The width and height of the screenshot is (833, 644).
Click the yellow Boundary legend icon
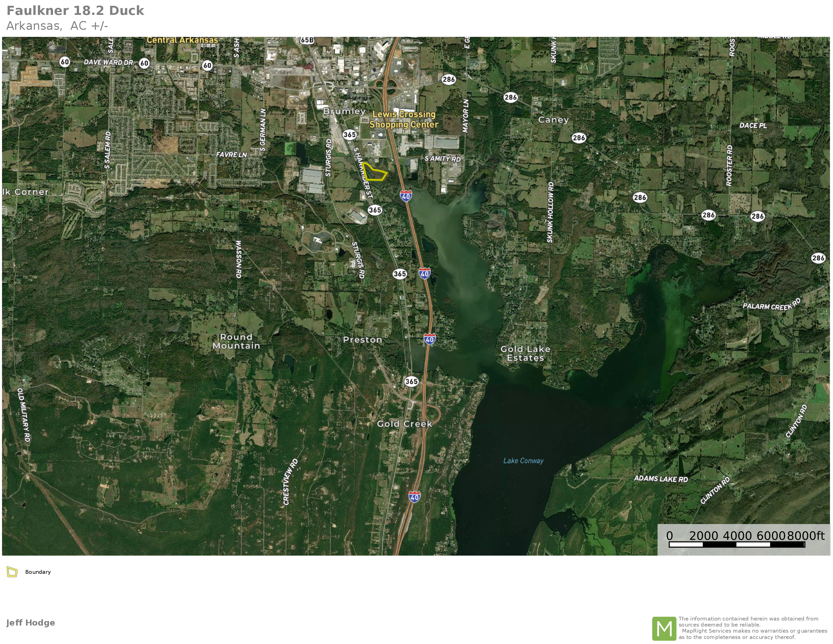coord(12,572)
